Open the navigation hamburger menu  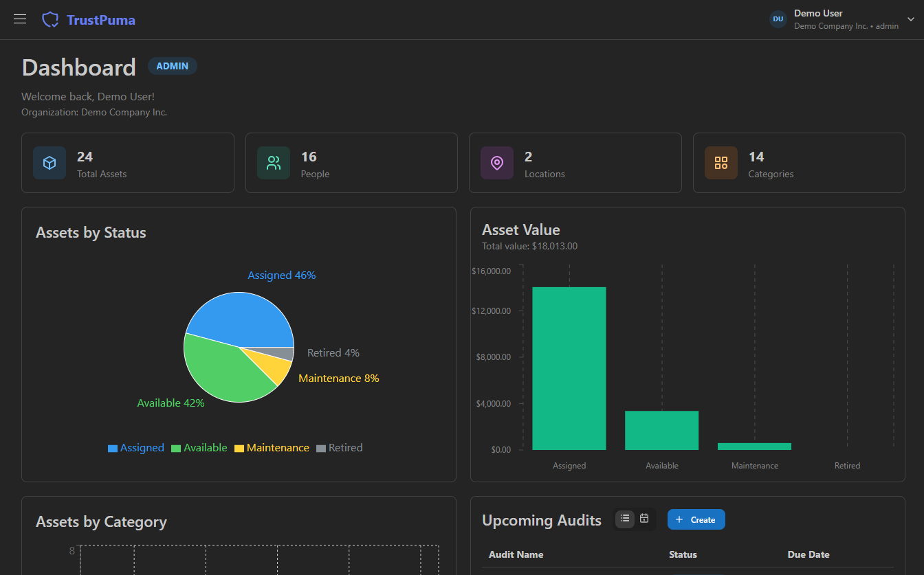point(19,19)
